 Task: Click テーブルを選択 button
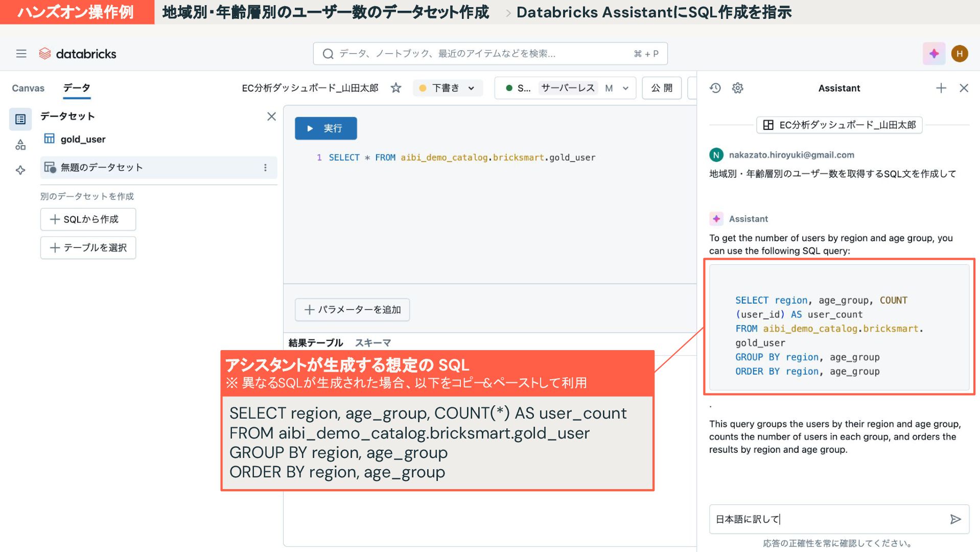point(88,248)
